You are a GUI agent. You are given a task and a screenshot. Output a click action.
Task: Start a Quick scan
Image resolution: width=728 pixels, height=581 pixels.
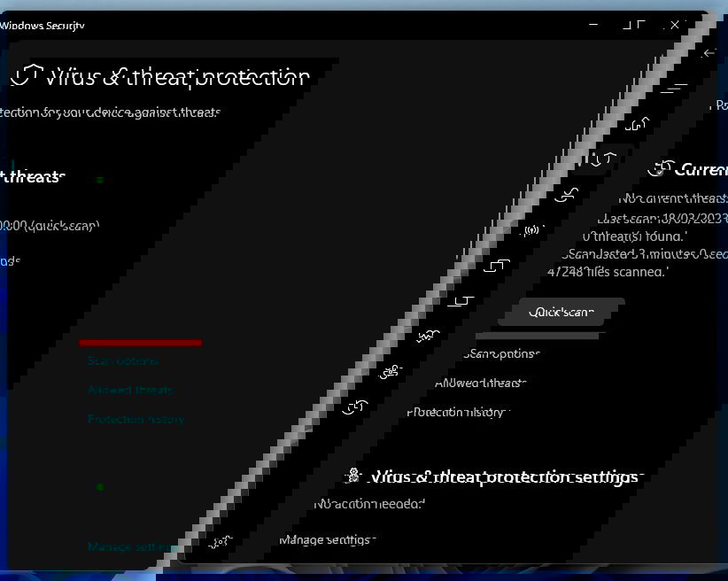pyautogui.click(x=561, y=312)
